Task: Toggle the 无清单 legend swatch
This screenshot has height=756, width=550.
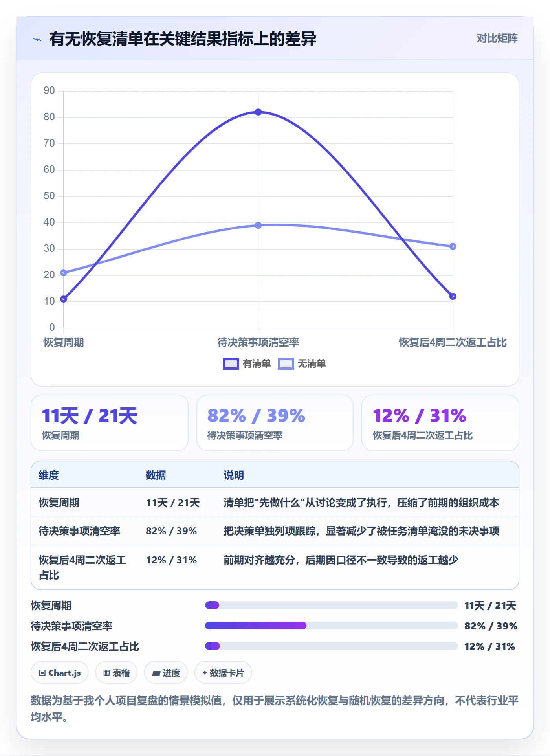Action: point(286,364)
